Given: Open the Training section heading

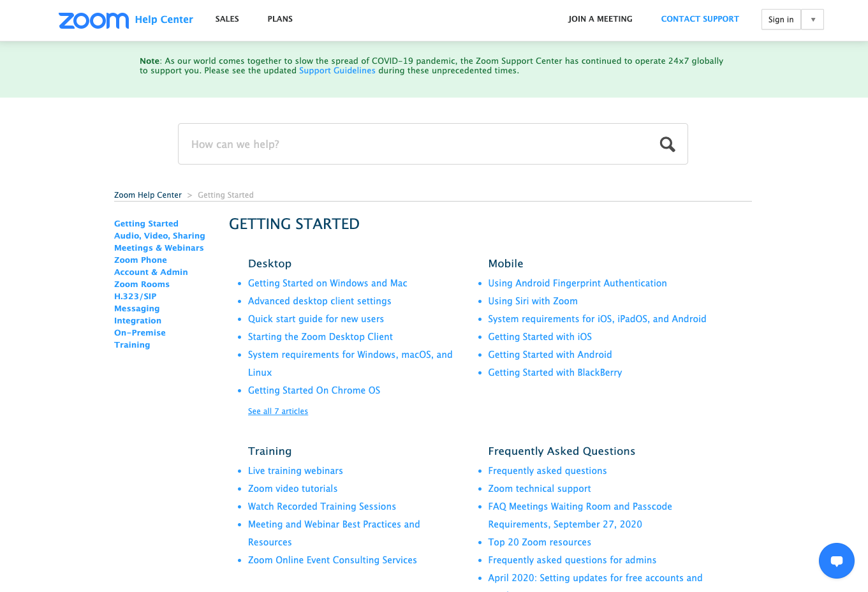Looking at the screenshot, I should click(x=270, y=451).
